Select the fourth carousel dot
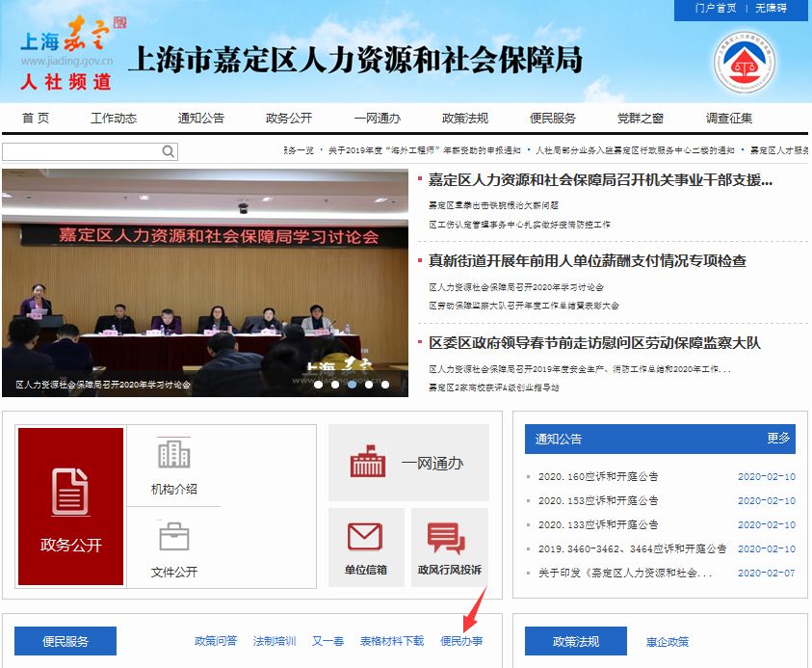This screenshot has height=668, width=812. coord(369,385)
